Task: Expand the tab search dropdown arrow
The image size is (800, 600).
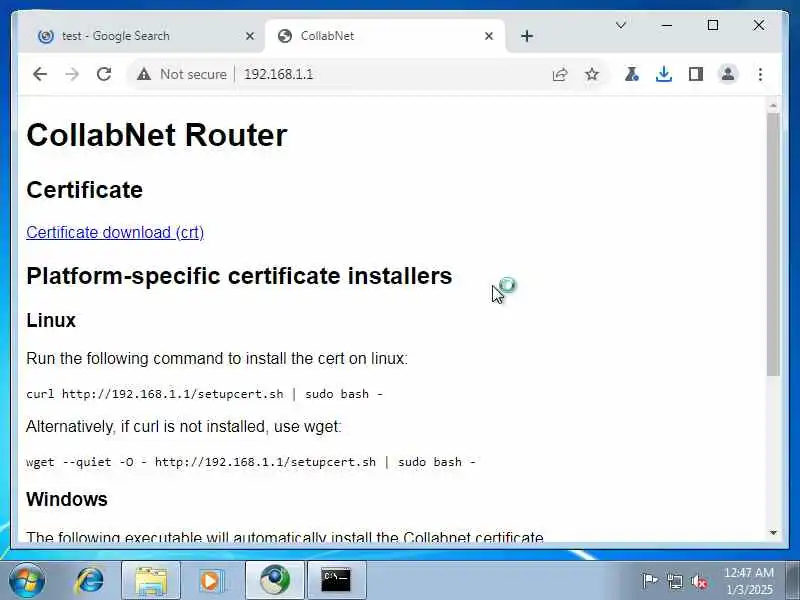Action: [x=621, y=25]
